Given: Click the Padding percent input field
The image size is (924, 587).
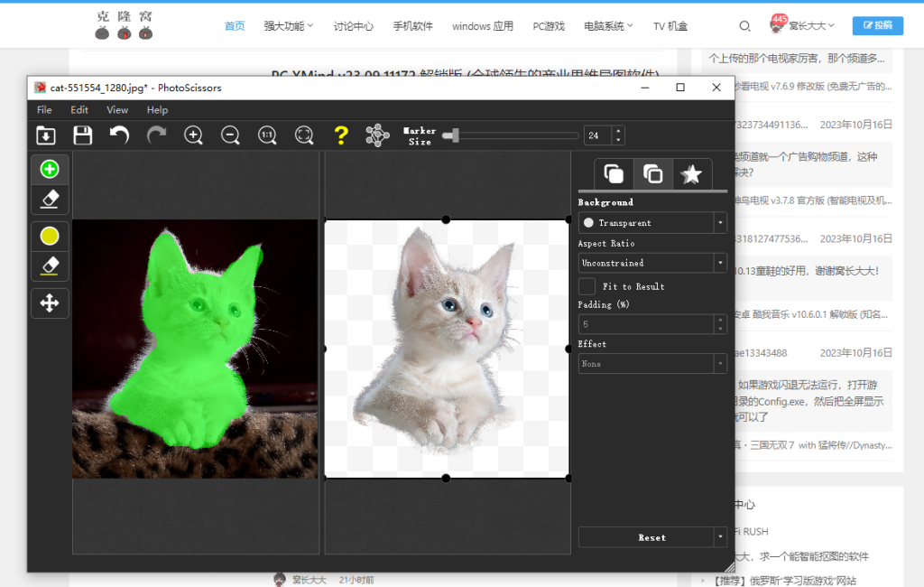Looking at the screenshot, I should click(646, 324).
